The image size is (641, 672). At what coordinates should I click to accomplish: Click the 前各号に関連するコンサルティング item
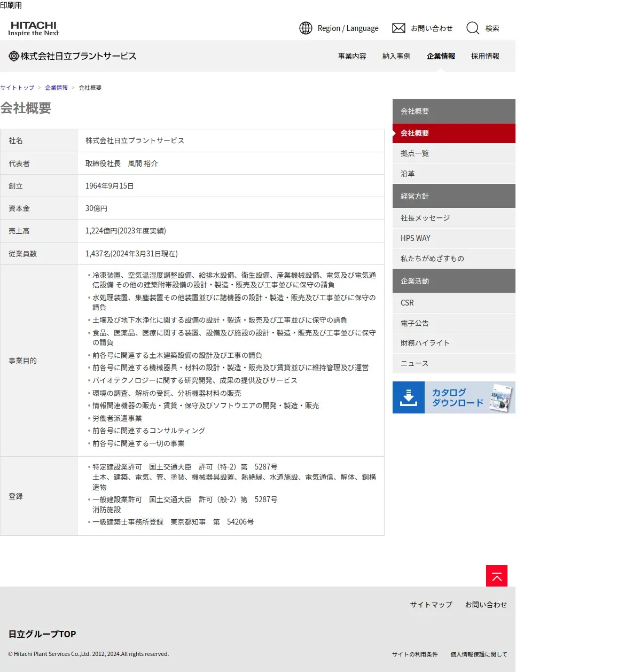pyautogui.click(x=149, y=431)
